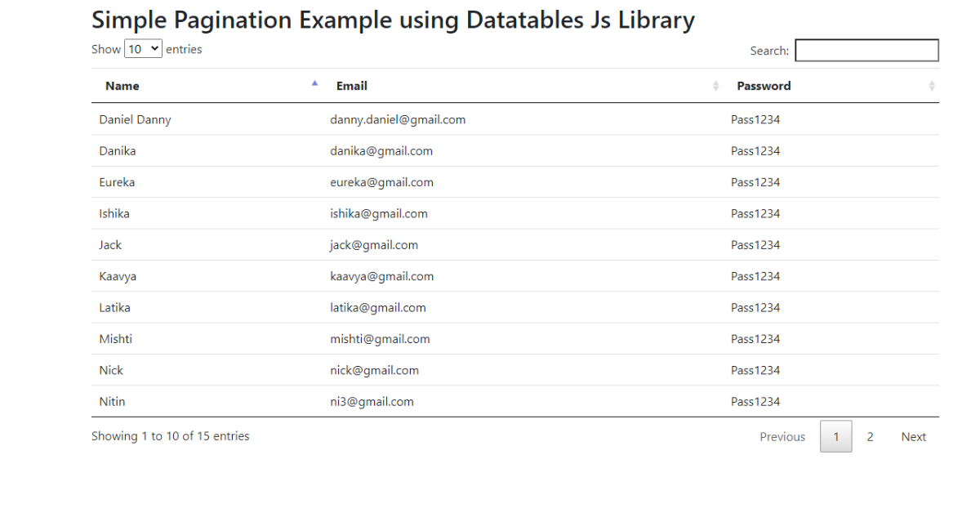Focus the Search input field
This screenshot has height=513, width=980.
(867, 51)
